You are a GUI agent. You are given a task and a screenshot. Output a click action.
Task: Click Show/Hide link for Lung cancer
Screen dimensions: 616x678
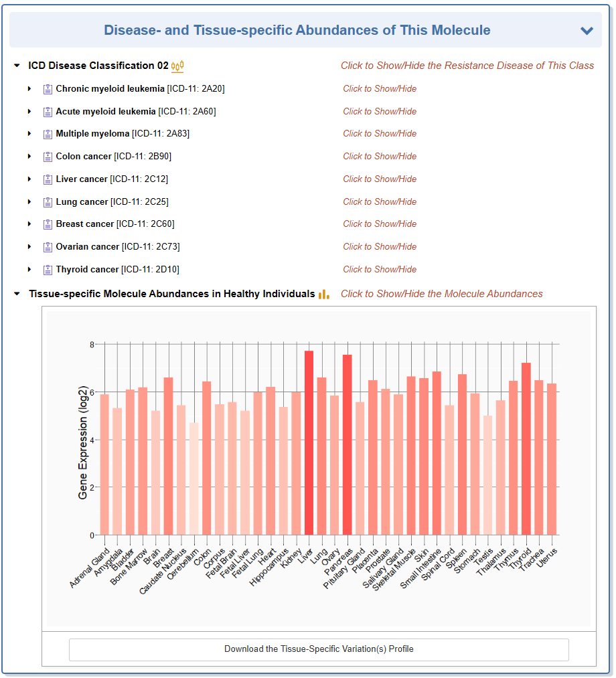380,201
